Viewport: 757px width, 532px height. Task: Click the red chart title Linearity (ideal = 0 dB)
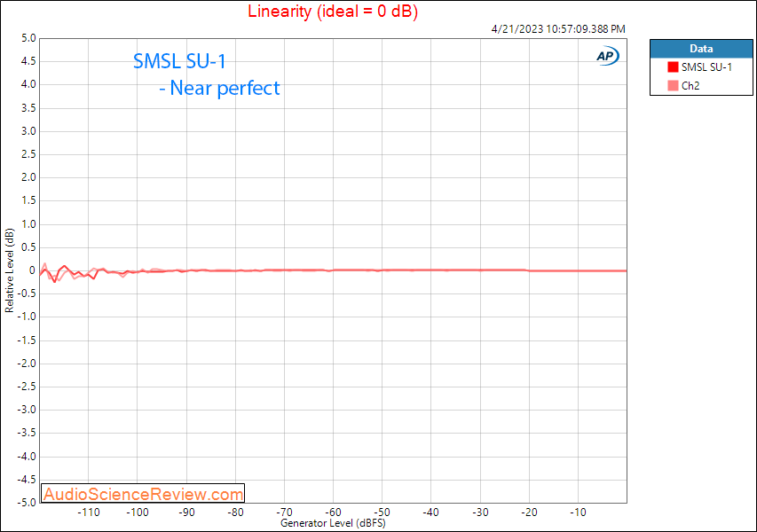tap(333, 12)
